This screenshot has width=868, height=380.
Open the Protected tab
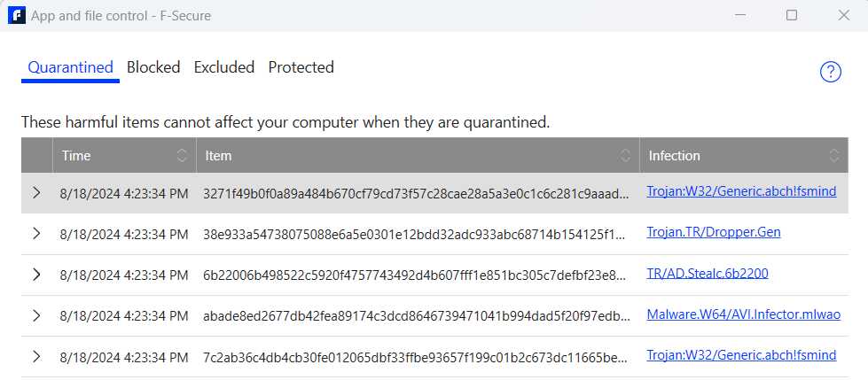pyautogui.click(x=301, y=67)
